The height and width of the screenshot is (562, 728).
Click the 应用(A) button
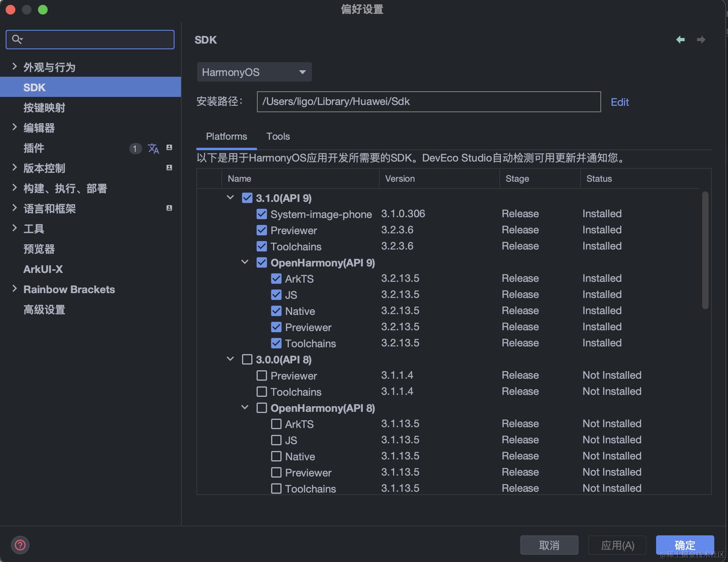(617, 545)
